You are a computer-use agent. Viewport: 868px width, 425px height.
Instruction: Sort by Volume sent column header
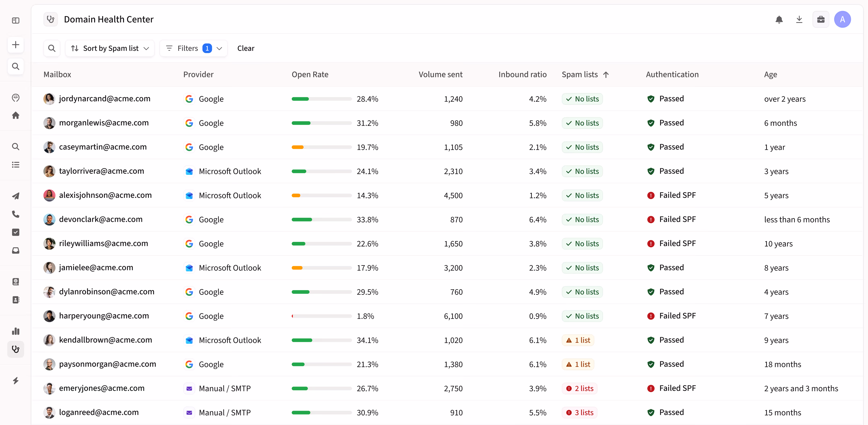(440, 74)
